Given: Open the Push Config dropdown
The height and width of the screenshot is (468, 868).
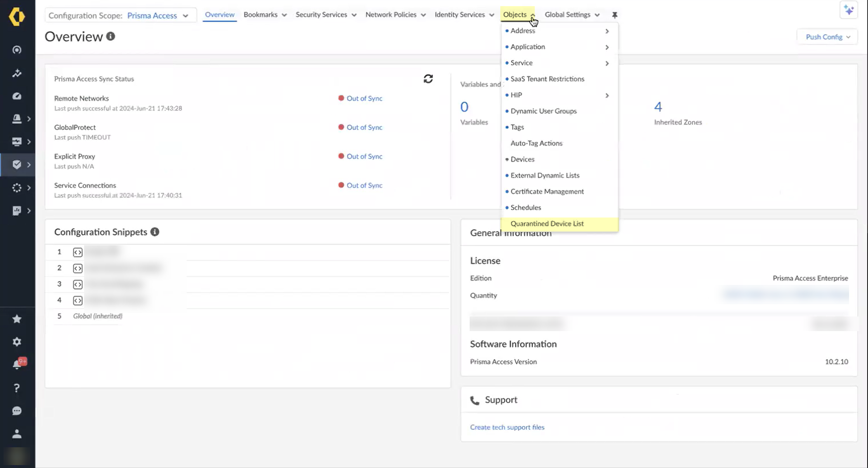Looking at the screenshot, I should pyautogui.click(x=827, y=37).
